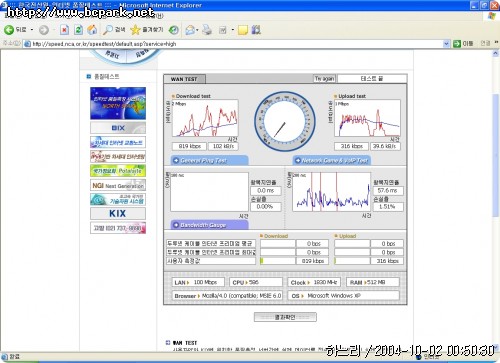Click the last toolbar icon after the yellow note
The width and height of the screenshot is (500, 363).
256,30
